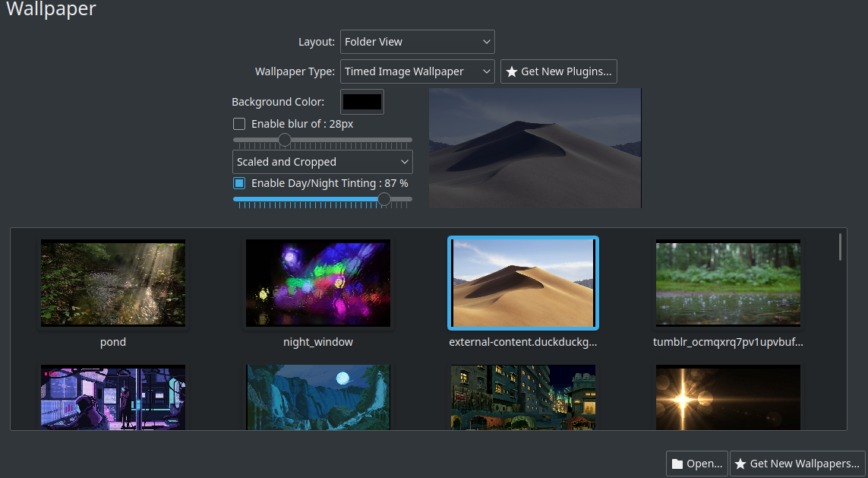Image resolution: width=868 pixels, height=478 pixels.
Task: Select the night_window wallpaper thumbnail
Action: (317, 283)
